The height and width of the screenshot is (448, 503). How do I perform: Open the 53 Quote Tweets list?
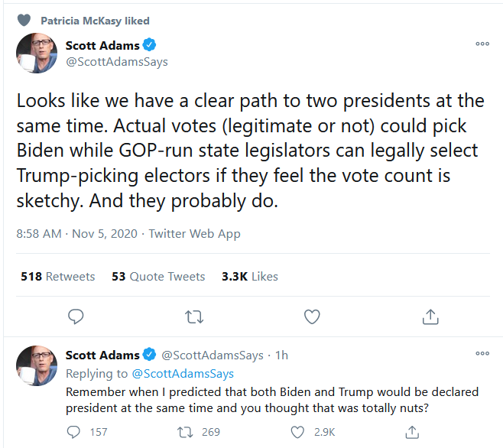point(158,276)
